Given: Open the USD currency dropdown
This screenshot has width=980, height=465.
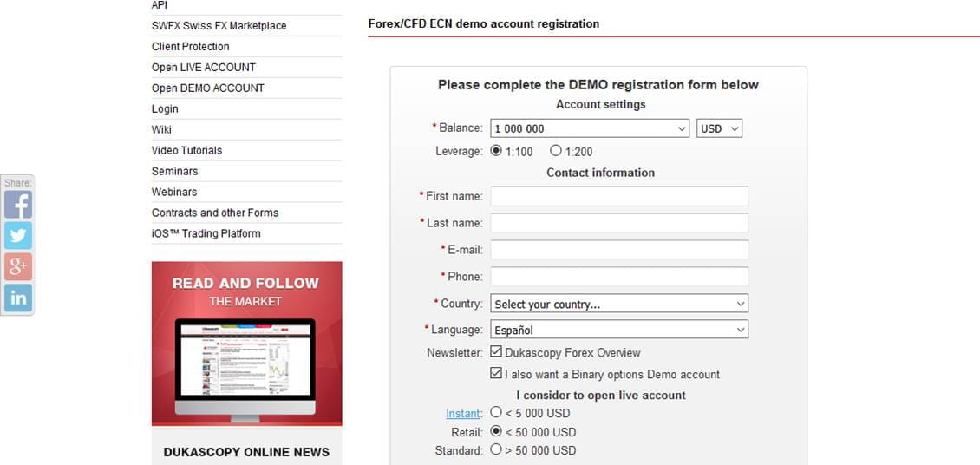Looking at the screenshot, I should click(x=719, y=128).
